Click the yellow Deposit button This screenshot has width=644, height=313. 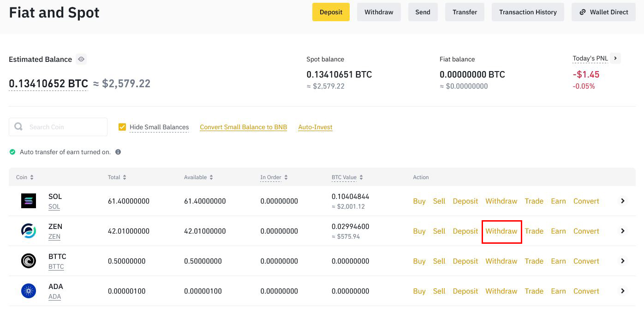click(x=331, y=12)
